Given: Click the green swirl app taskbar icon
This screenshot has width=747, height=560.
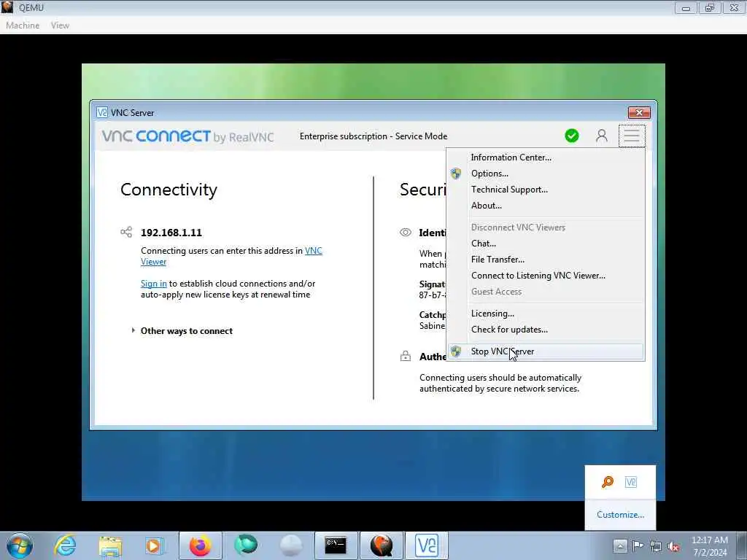Looking at the screenshot, I should click(246, 545).
